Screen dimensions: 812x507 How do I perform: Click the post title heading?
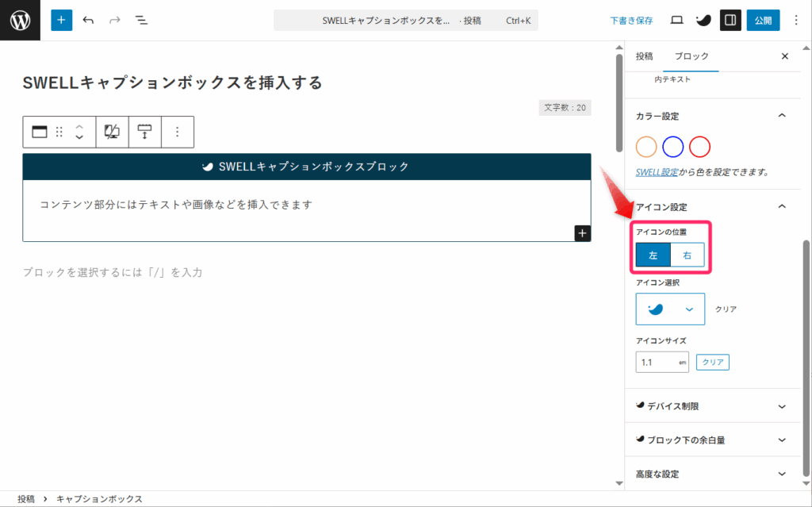tap(172, 83)
